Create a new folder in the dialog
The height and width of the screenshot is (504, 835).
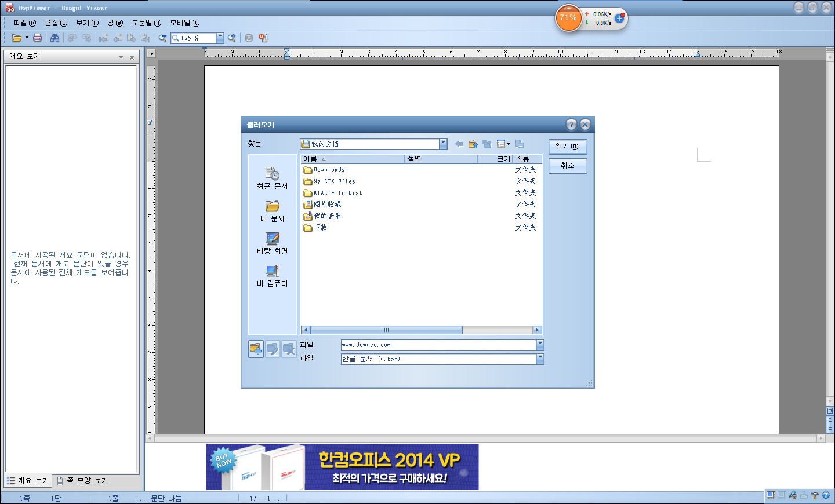tap(486, 144)
